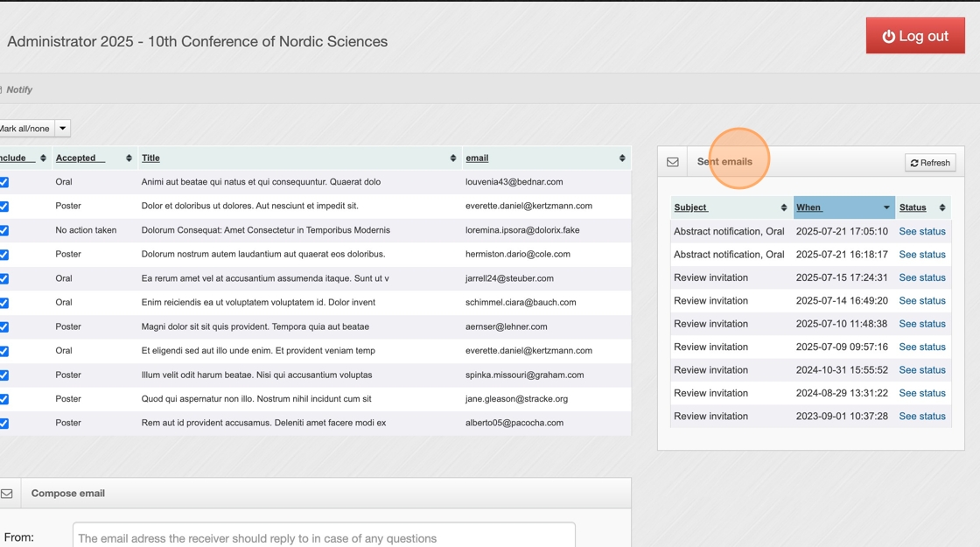Sort the table by the Title header
980x547 pixels.
150,158
